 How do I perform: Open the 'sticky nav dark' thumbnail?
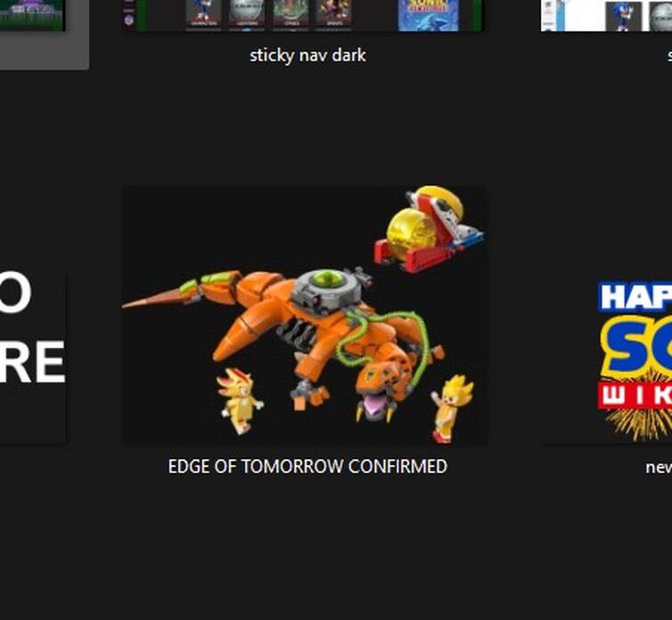click(x=304, y=15)
